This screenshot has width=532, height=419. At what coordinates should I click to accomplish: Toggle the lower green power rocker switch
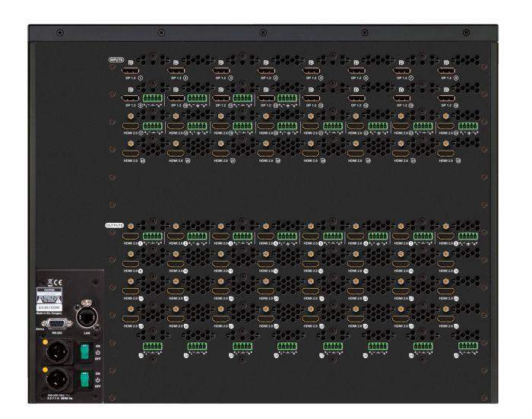tap(84, 379)
